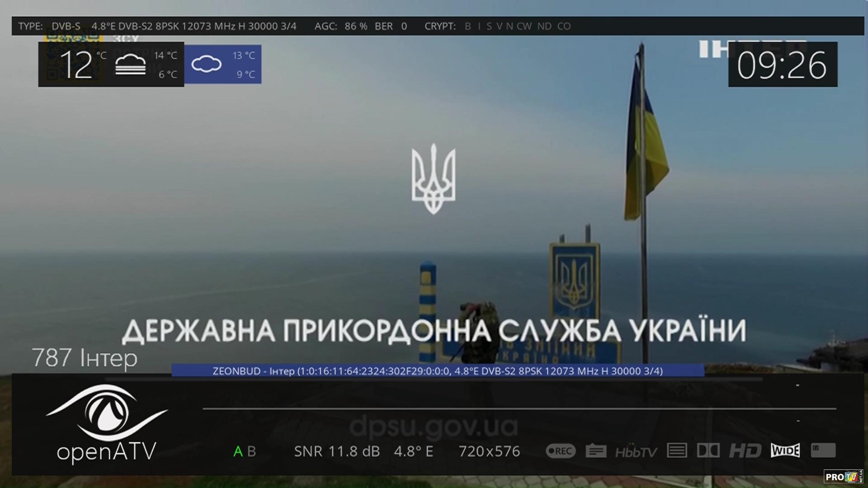Click the subtitles indicator icon
The height and width of the screenshot is (488, 868).
596,451
